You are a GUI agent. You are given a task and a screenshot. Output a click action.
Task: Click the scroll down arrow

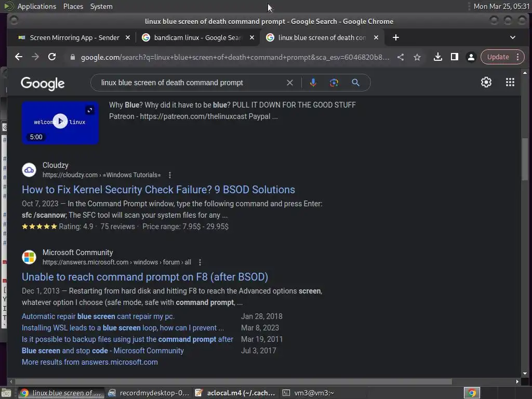coord(525,374)
